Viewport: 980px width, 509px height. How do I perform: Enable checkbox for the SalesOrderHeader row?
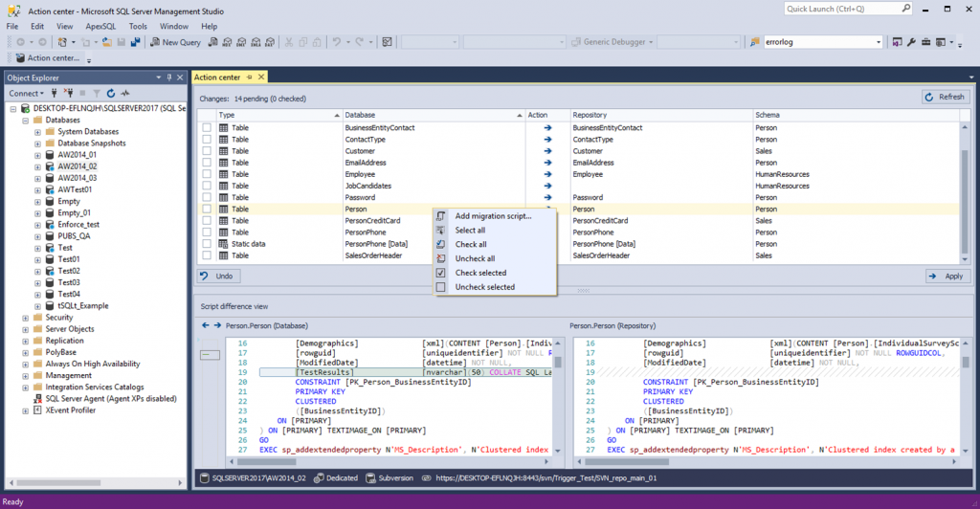(207, 255)
